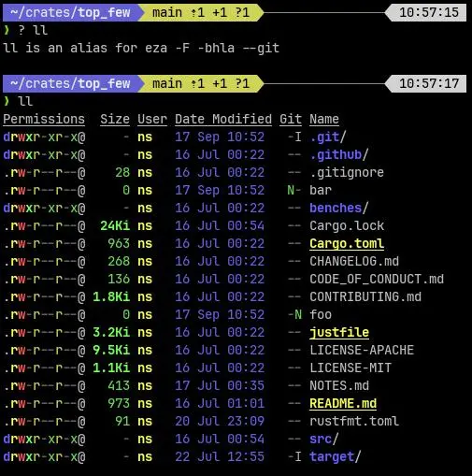Screen dimensions: 472x476
Task: Click the CODE_OF_CONDUCT.md file name
Action: (377, 280)
